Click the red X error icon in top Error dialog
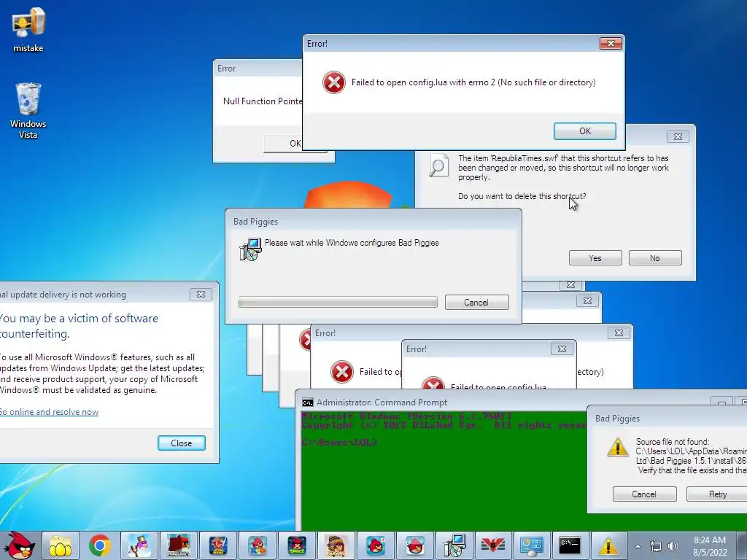This screenshot has height=560, width=747. click(x=333, y=82)
